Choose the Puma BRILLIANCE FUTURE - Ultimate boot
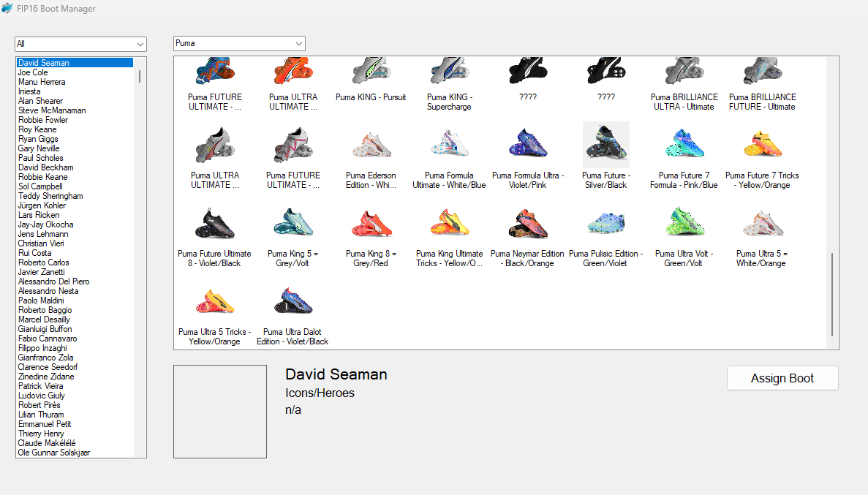 tap(762, 72)
